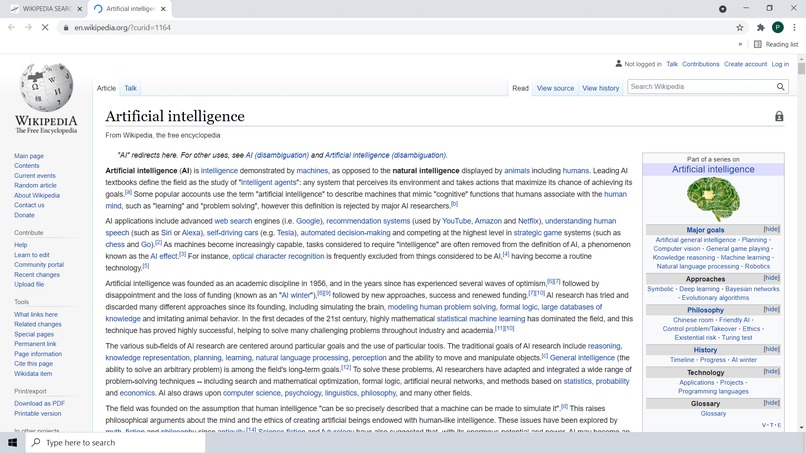This screenshot has height=453, width=806.
Task: Click the Create account link
Action: [745, 64]
